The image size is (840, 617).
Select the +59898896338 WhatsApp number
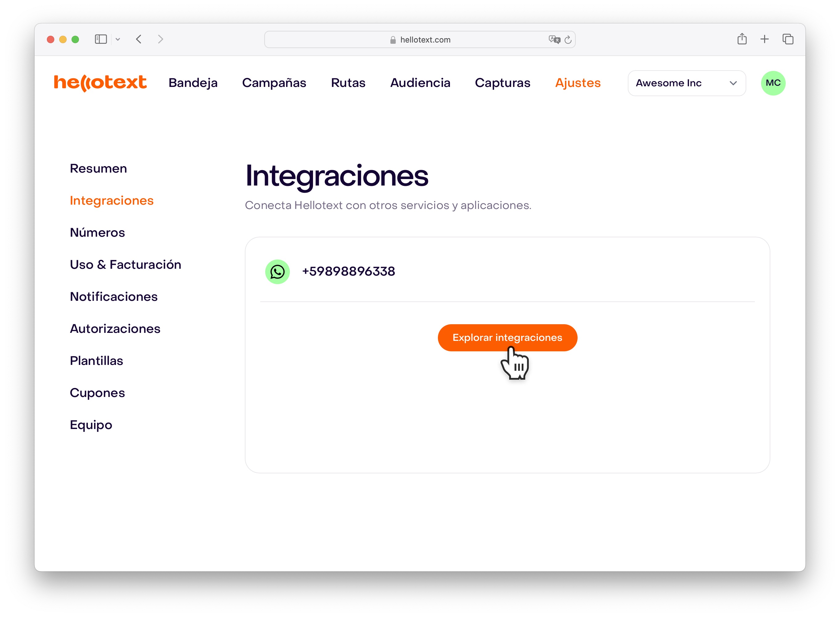(x=348, y=272)
